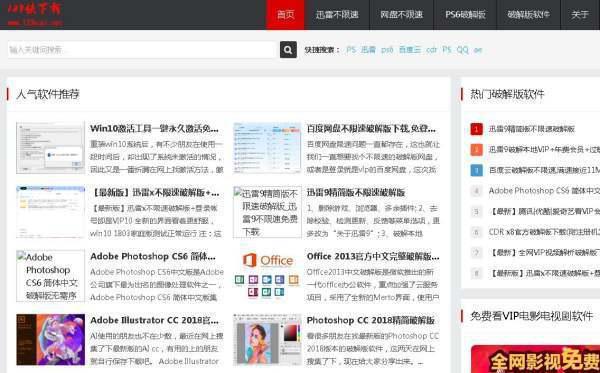Click the 全网影视免费 red banner
This screenshot has width=600, height=373.
click(535, 359)
